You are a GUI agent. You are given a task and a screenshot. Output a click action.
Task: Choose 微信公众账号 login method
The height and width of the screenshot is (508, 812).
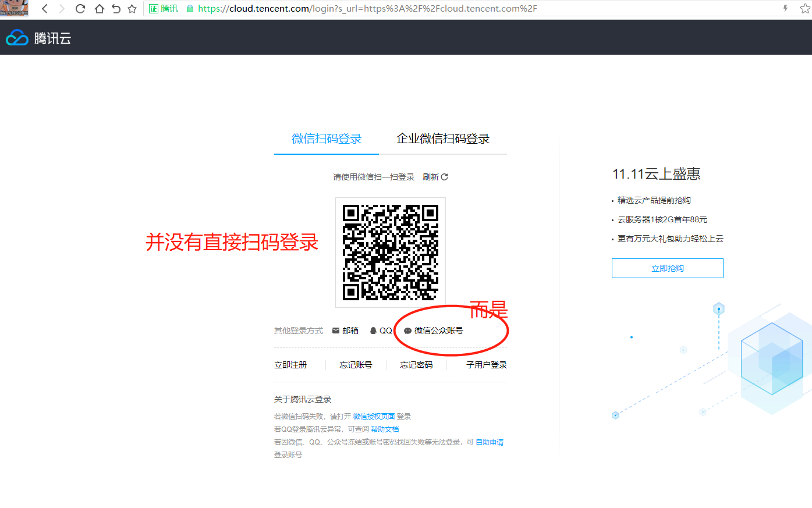coord(438,331)
